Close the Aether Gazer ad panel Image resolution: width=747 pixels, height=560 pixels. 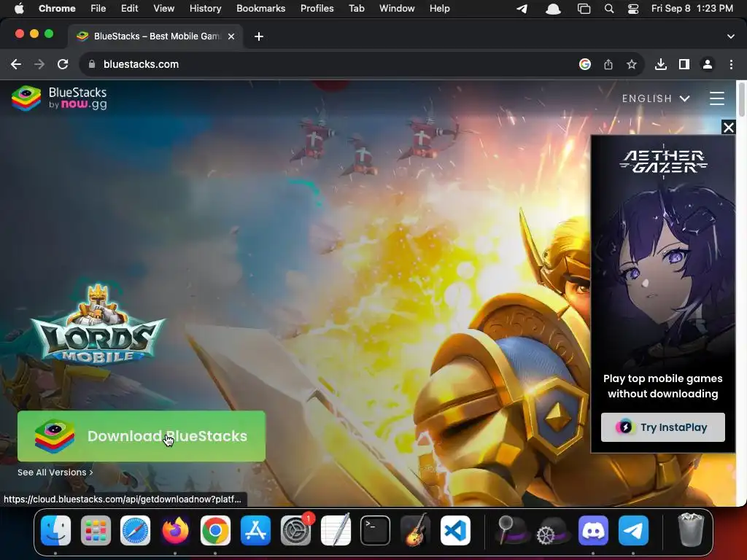pyautogui.click(x=729, y=127)
